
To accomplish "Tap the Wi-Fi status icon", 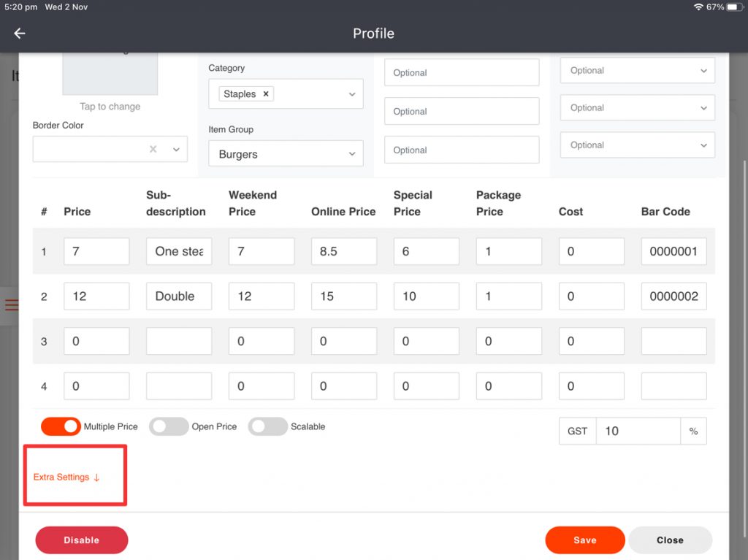I will pos(698,7).
